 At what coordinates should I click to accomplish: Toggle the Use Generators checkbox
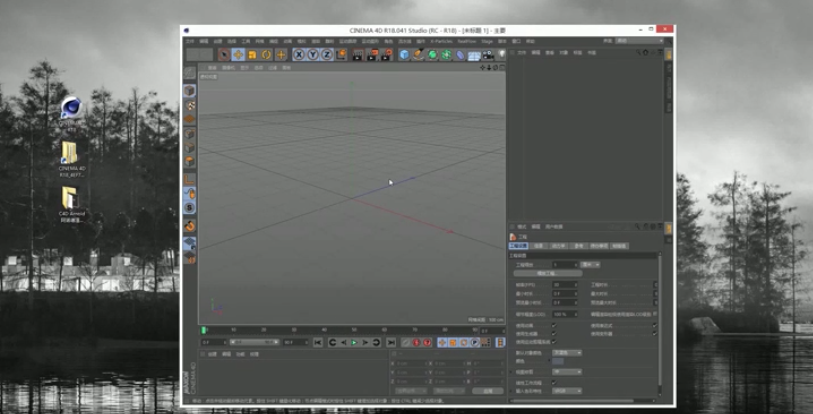[x=553, y=333]
